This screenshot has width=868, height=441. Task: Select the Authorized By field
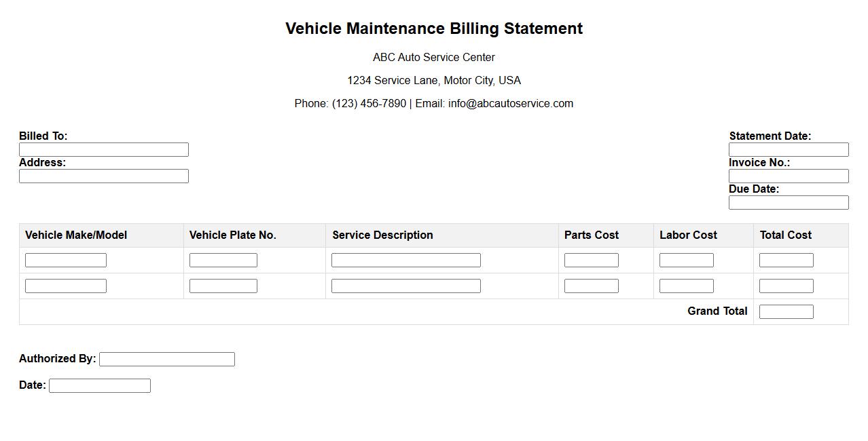pyautogui.click(x=167, y=360)
